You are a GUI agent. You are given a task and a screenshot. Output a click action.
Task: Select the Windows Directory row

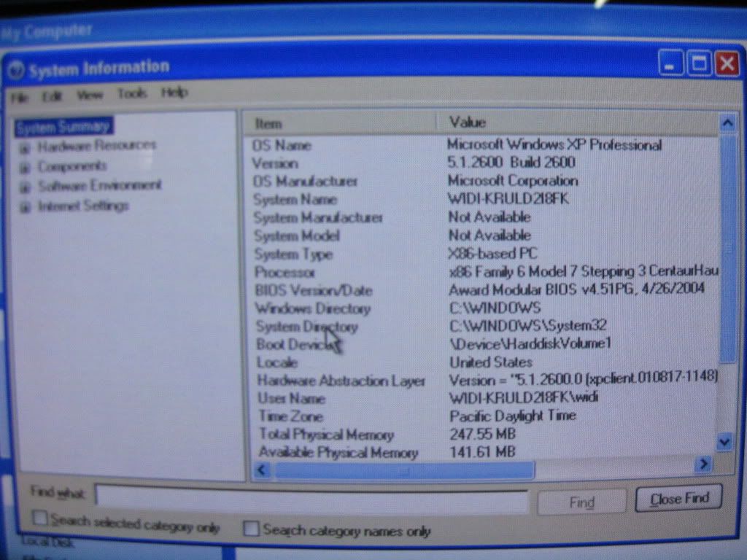(x=481, y=308)
